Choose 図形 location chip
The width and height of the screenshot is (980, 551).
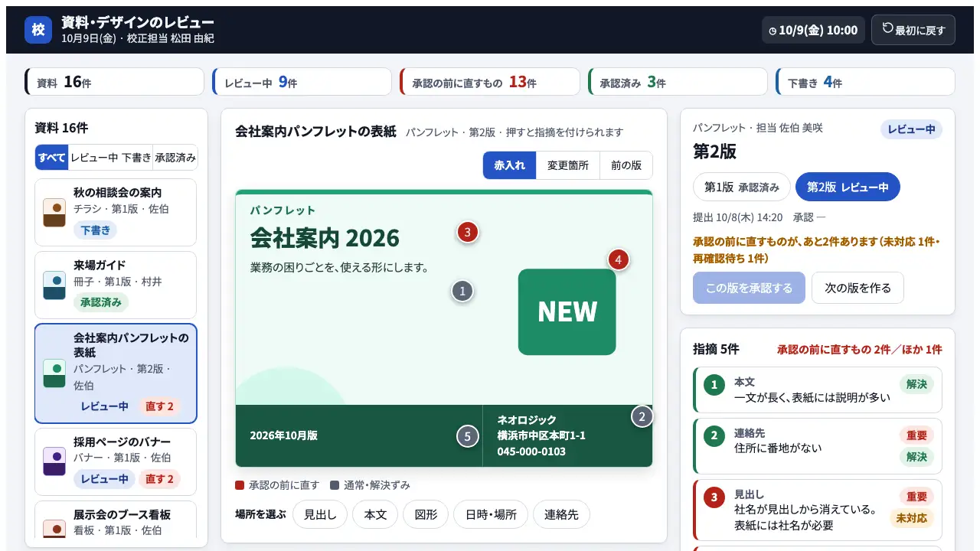tap(426, 514)
